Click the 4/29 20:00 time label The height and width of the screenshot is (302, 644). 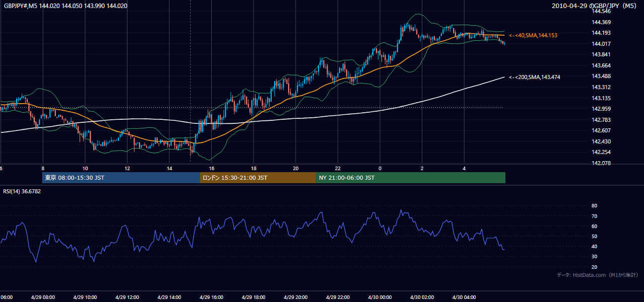[x=295, y=297]
